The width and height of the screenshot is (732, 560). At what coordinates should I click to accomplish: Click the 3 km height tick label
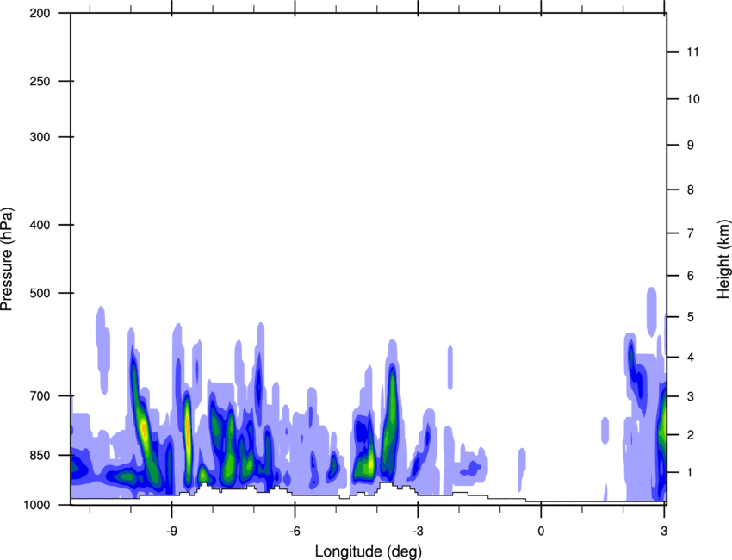pyautogui.click(x=691, y=396)
